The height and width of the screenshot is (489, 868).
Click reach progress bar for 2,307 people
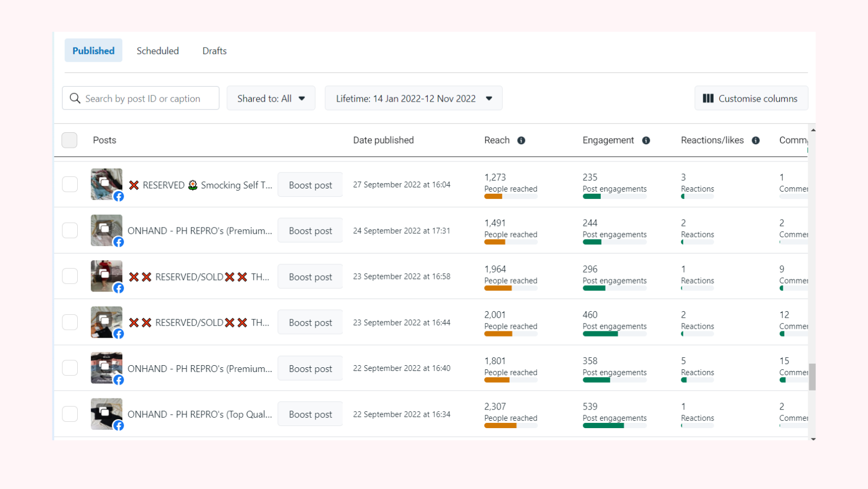click(511, 425)
